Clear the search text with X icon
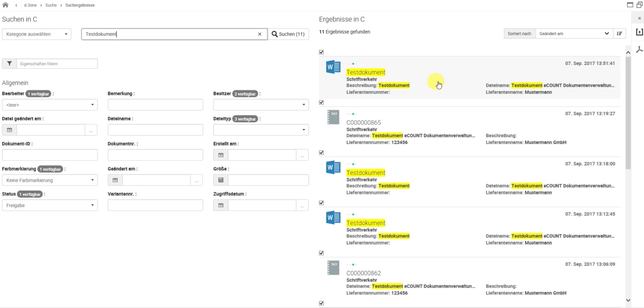The image size is (644, 308). [x=260, y=34]
